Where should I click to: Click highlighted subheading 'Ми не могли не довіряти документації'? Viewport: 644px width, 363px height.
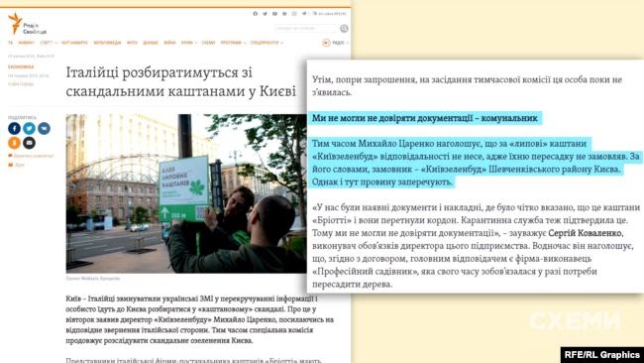tap(425, 118)
